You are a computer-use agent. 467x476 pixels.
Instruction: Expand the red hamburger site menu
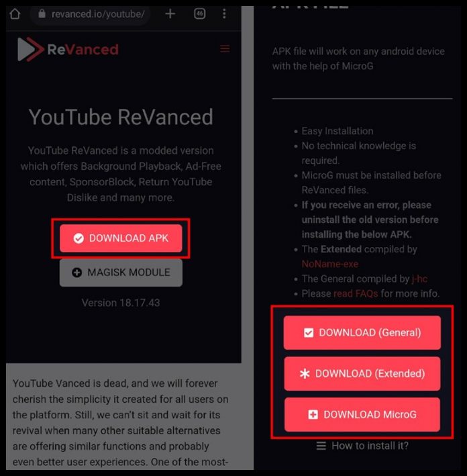(225, 49)
